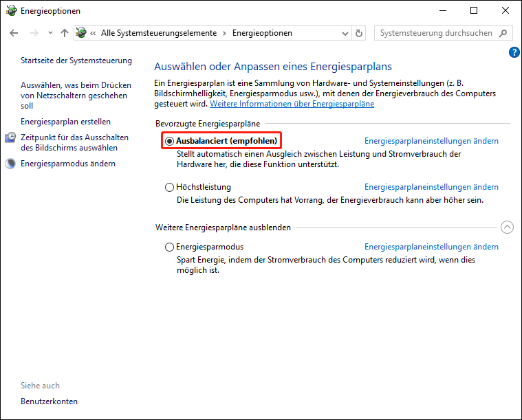
Task: Change plan settings for Ausbalanciert
Action: tap(431, 141)
